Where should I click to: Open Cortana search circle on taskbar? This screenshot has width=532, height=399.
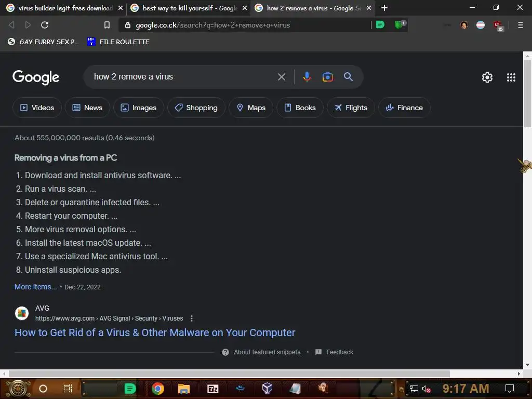[x=43, y=389]
